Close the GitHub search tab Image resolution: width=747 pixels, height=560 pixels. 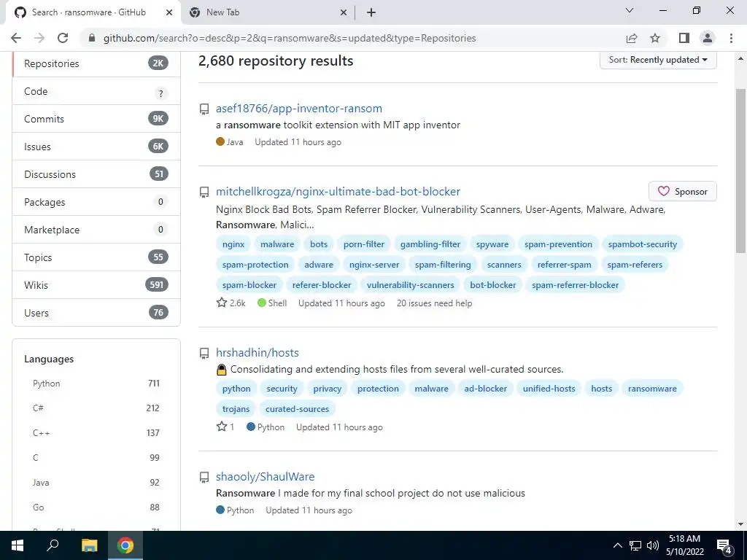(x=169, y=12)
